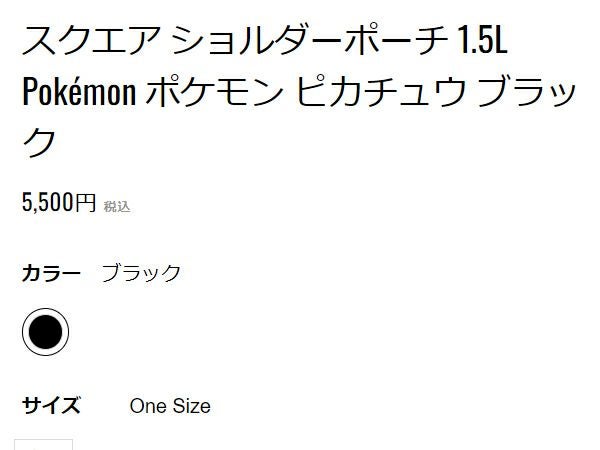600x450 pixels.
Task: Click the partially visible size option box
Action: coord(44,444)
